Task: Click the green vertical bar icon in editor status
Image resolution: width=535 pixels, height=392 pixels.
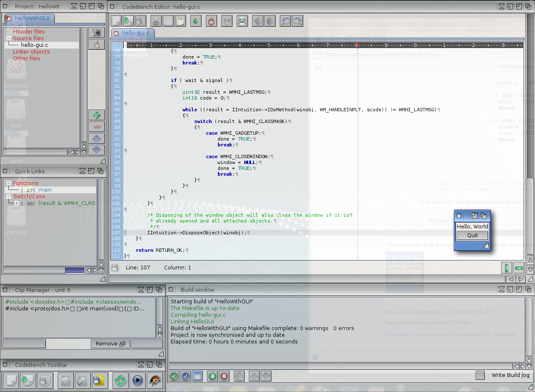Action: coord(507,268)
